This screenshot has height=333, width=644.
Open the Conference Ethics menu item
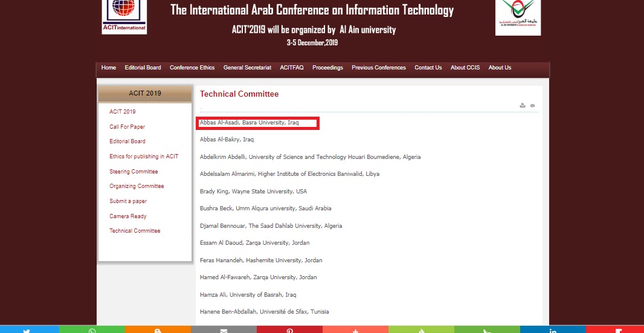[192, 68]
